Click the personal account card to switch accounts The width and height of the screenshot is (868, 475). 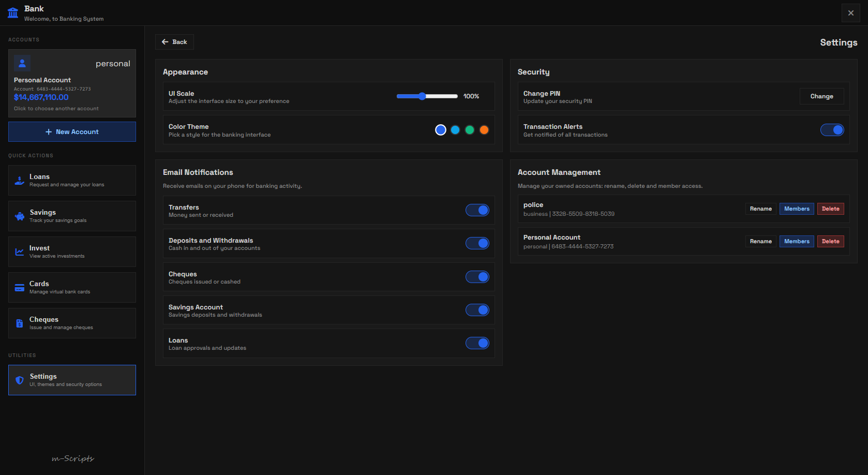[x=72, y=83]
